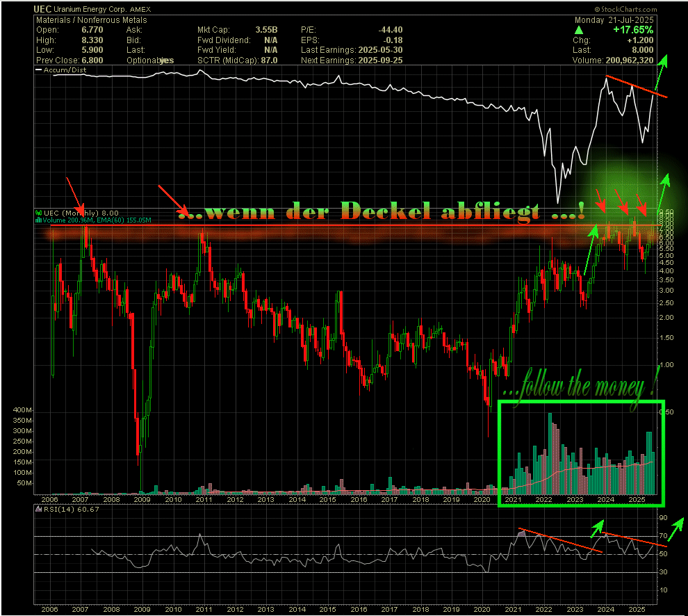The image size is (688, 616).
Task: Click the 2023 label below the RSI panel
Action: (x=575, y=610)
